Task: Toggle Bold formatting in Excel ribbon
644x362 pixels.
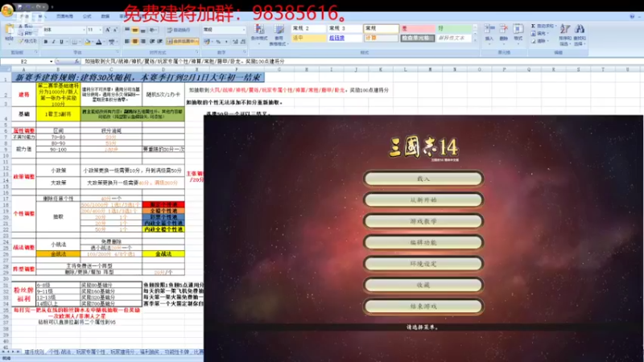Action: point(46,42)
